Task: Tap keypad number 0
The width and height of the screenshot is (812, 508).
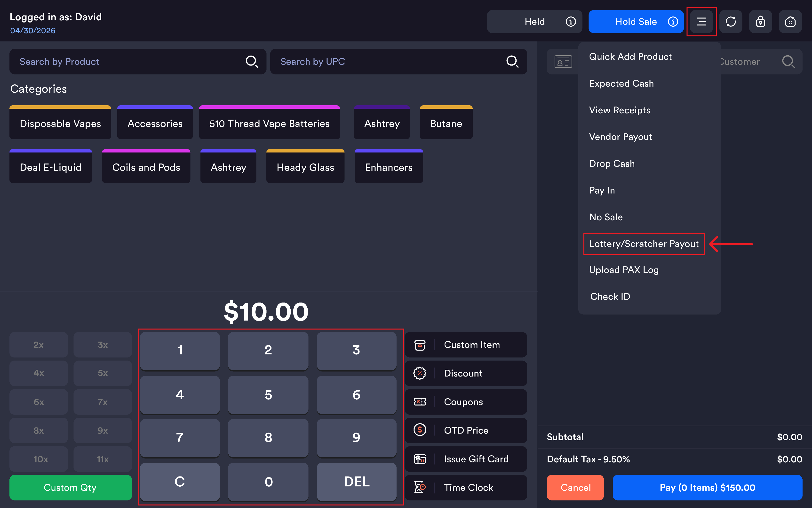Action: (x=268, y=482)
